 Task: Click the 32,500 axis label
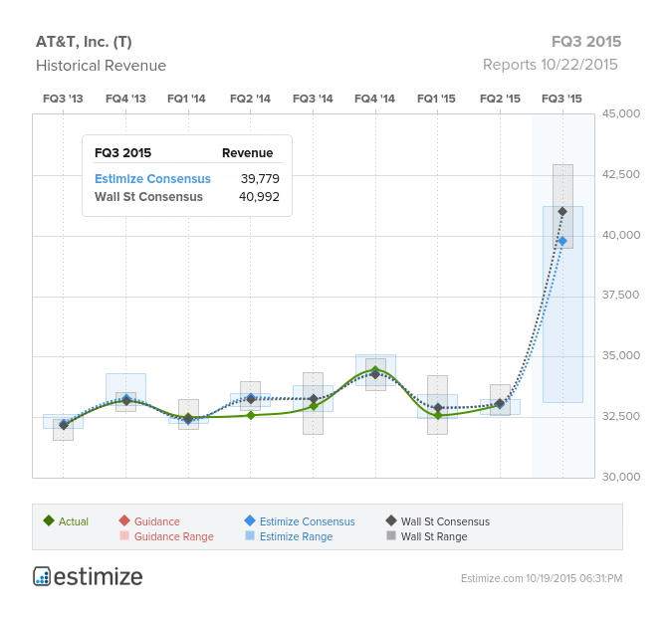[x=621, y=416]
